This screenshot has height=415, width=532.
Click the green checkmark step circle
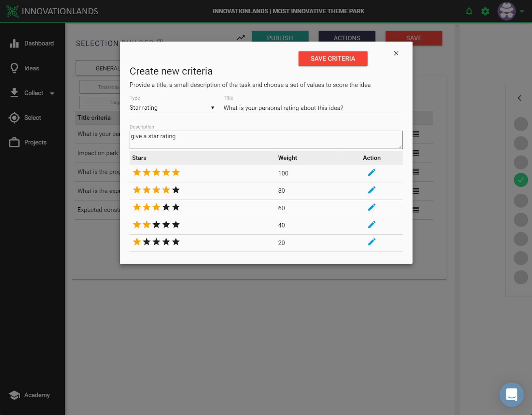pyautogui.click(x=521, y=180)
